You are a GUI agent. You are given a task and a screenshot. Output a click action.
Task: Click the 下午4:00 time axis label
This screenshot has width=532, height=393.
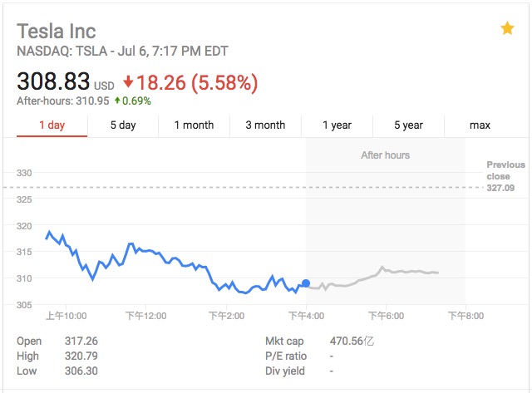(x=306, y=316)
